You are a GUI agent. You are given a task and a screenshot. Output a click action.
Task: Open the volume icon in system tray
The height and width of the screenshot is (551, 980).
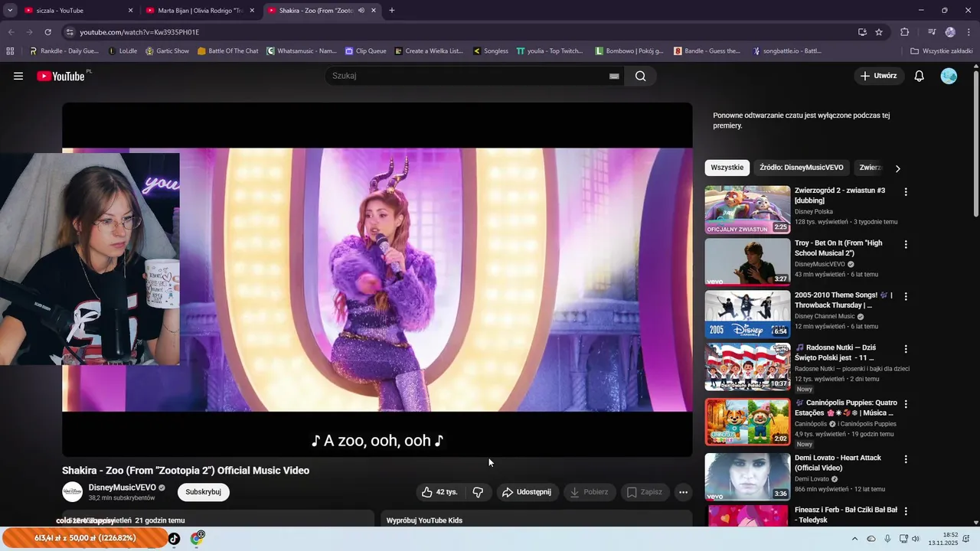pos(916,539)
